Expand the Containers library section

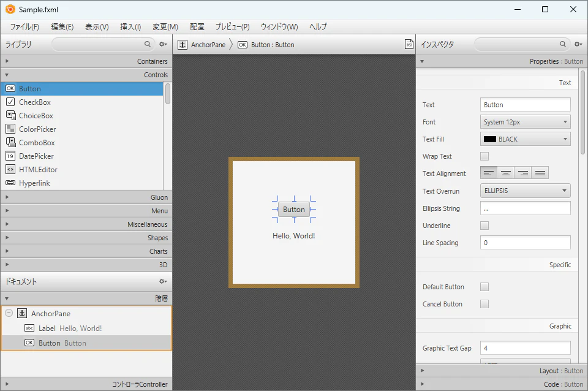(x=86, y=61)
